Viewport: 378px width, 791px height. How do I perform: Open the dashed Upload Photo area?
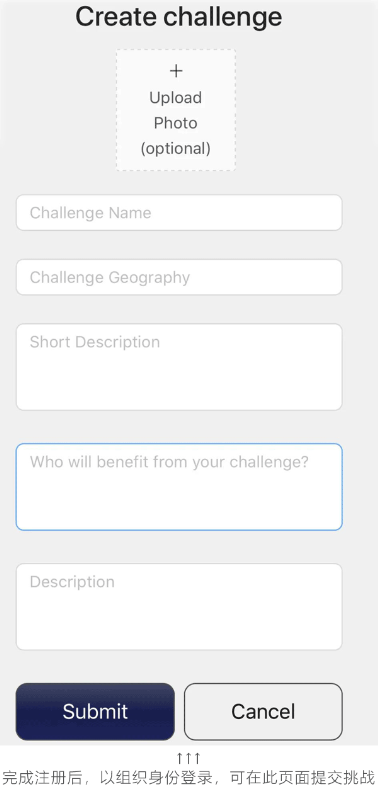176,110
